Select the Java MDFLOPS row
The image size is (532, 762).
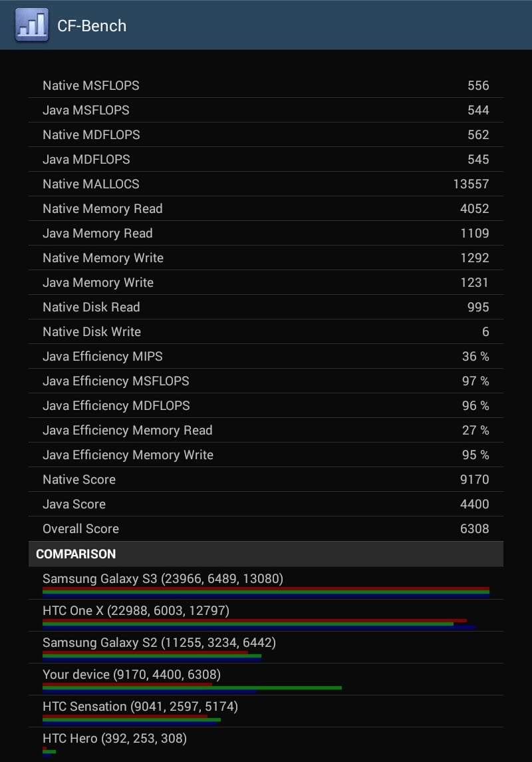coord(266,160)
